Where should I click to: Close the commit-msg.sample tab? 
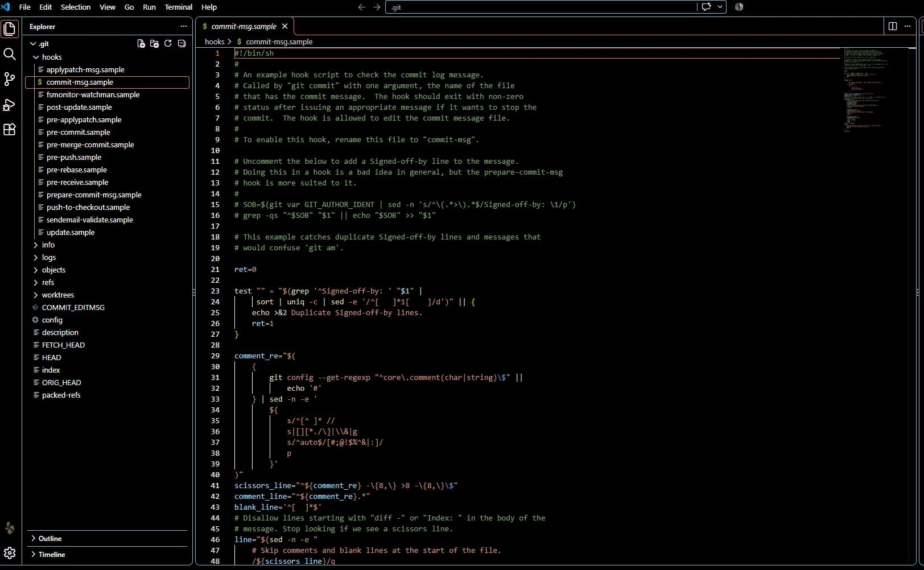click(284, 26)
